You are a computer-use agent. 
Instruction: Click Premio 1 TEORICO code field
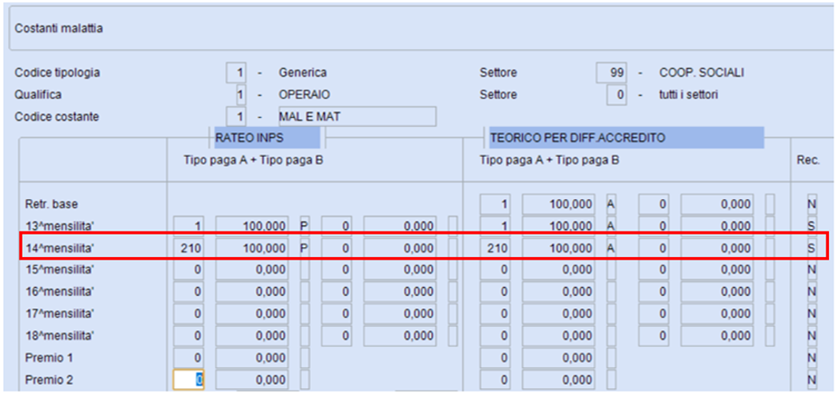coord(495,358)
